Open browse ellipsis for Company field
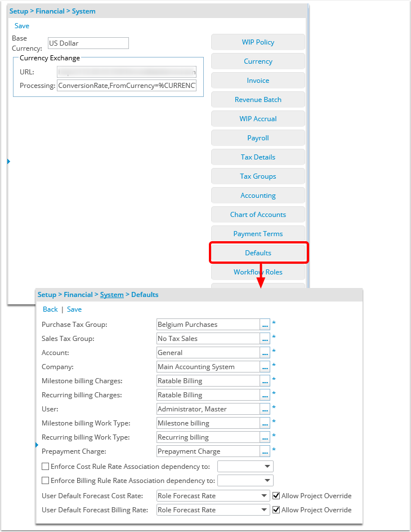This screenshot has height=532, width=411. click(x=265, y=367)
